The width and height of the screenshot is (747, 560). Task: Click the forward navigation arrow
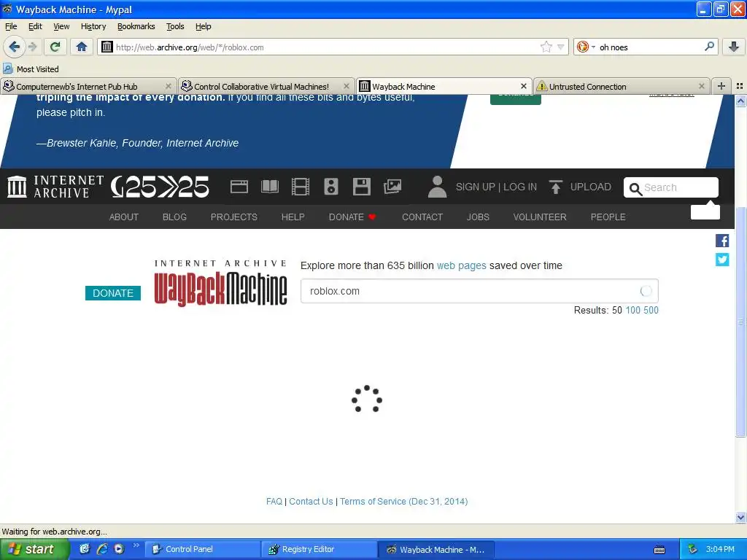[32, 47]
